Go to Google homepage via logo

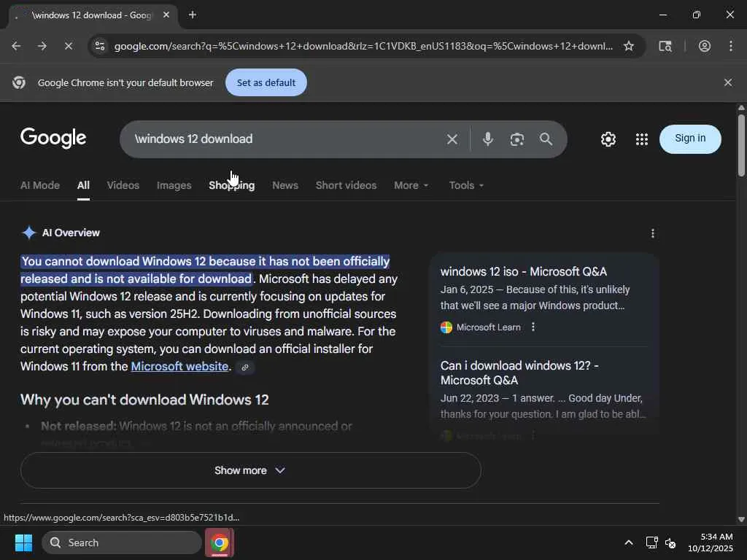click(x=53, y=138)
